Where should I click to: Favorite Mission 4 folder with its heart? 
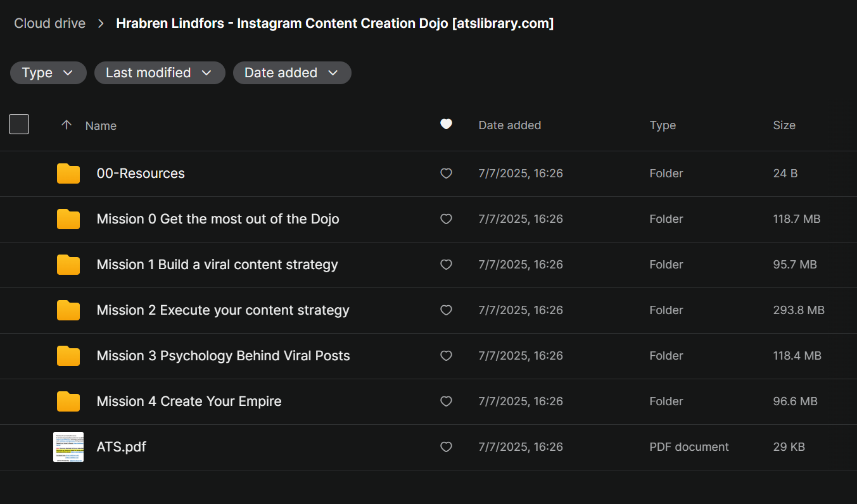pyautogui.click(x=447, y=401)
